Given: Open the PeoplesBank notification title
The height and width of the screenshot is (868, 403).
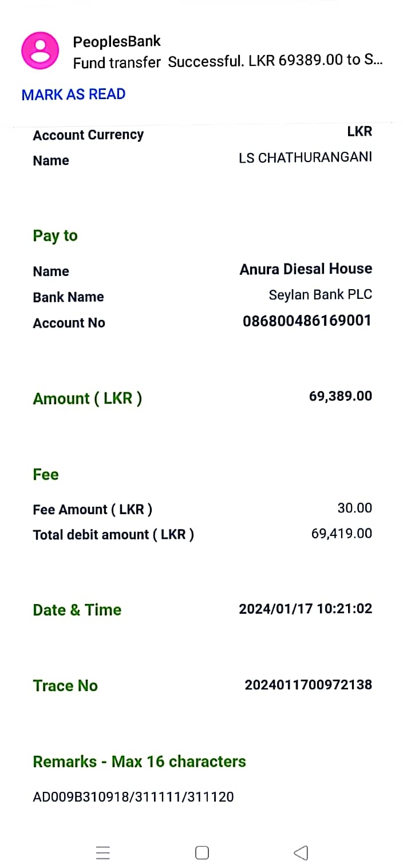Looking at the screenshot, I should [117, 41].
